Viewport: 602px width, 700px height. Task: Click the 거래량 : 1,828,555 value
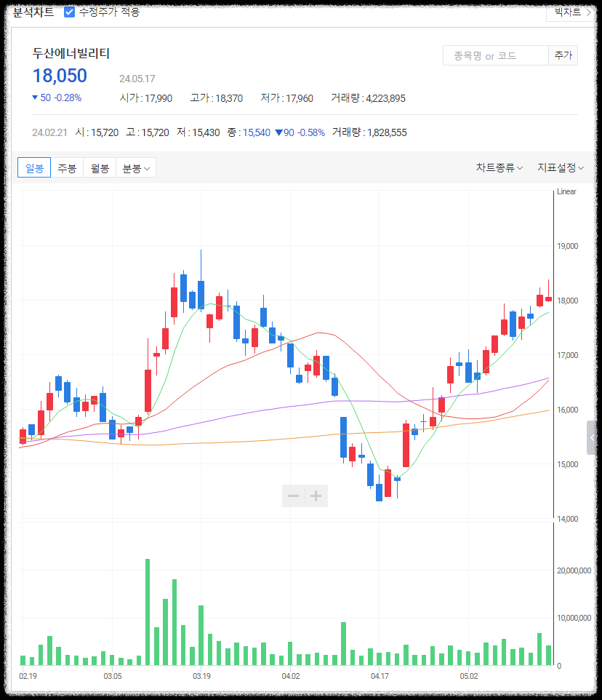pos(369,132)
